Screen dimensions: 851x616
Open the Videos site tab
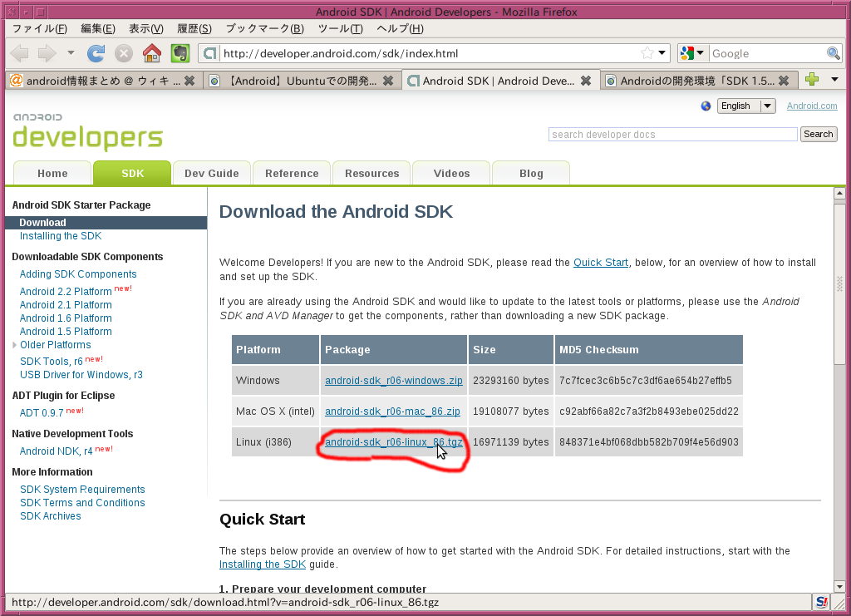(x=451, y=173)
